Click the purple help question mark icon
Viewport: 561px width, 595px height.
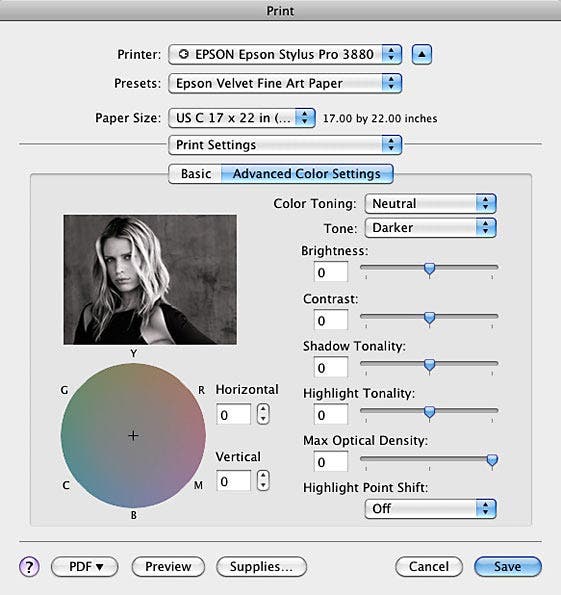click(x=29, y=567)
